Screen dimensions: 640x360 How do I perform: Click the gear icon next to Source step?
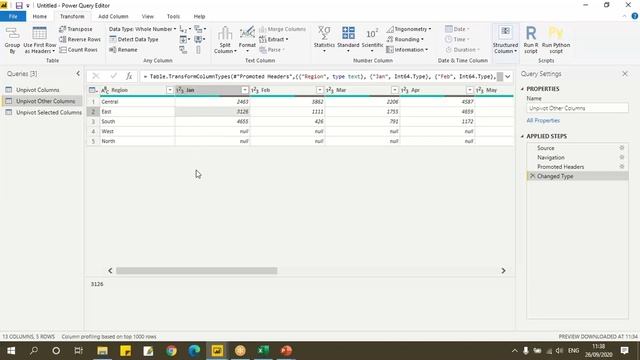pyautogui.click(x=622, y=148)
